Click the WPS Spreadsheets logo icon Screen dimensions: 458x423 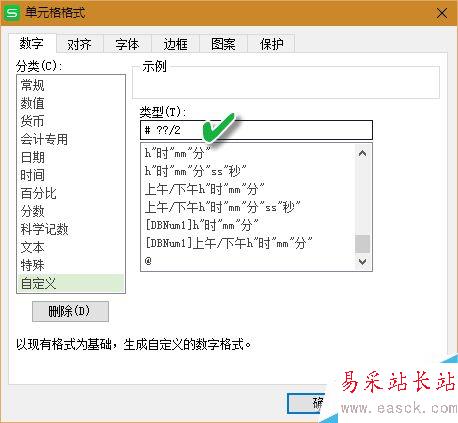12,13
